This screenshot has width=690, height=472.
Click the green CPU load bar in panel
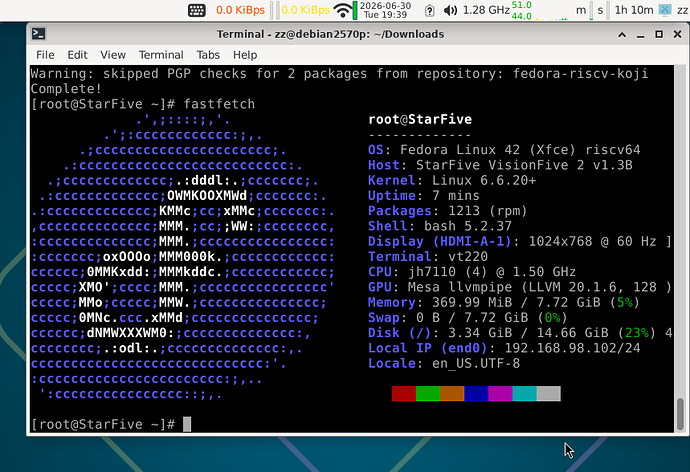pos(355,10)
